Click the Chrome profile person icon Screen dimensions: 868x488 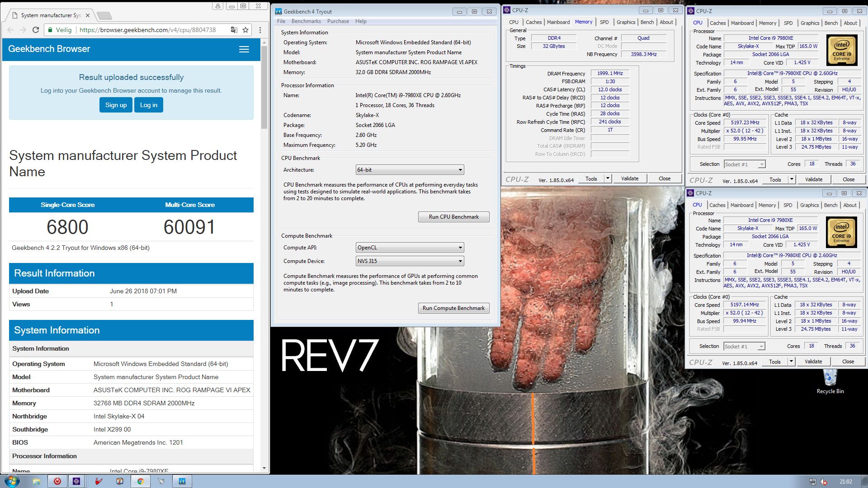[218, 6]
